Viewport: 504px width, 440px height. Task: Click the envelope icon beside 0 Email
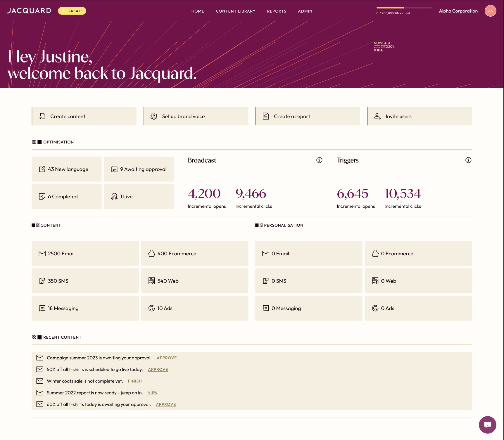[x=266, y=254]
